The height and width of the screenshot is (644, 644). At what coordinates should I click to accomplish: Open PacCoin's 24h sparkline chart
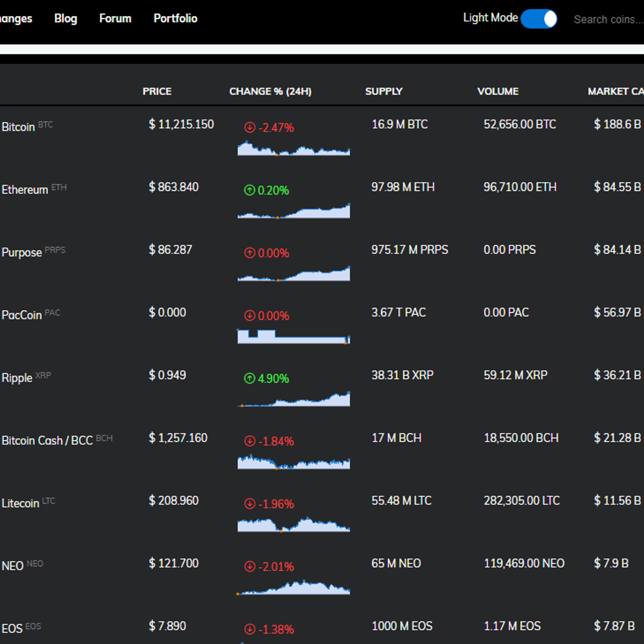click(294, 336)
